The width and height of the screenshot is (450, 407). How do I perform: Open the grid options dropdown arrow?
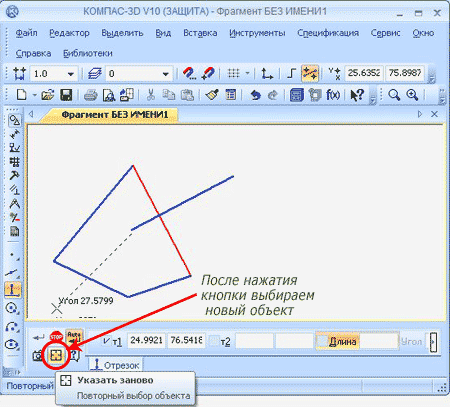pos(247,73)
